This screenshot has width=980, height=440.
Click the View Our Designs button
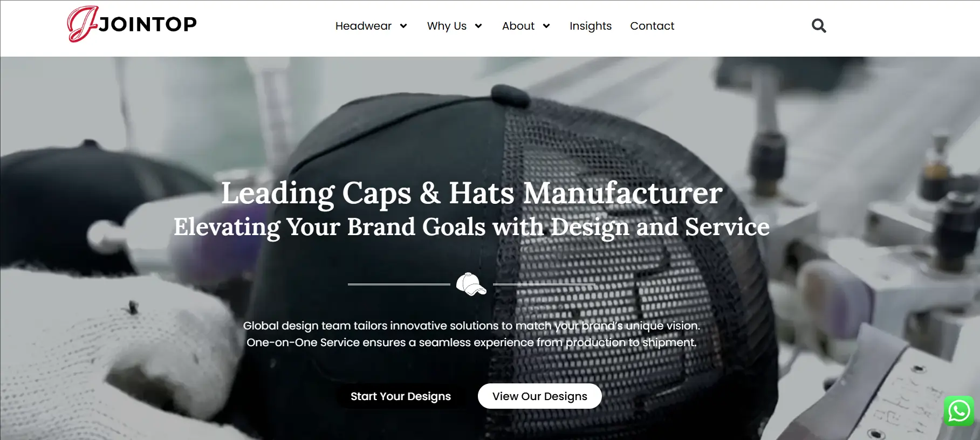click(x=540, y=396)
